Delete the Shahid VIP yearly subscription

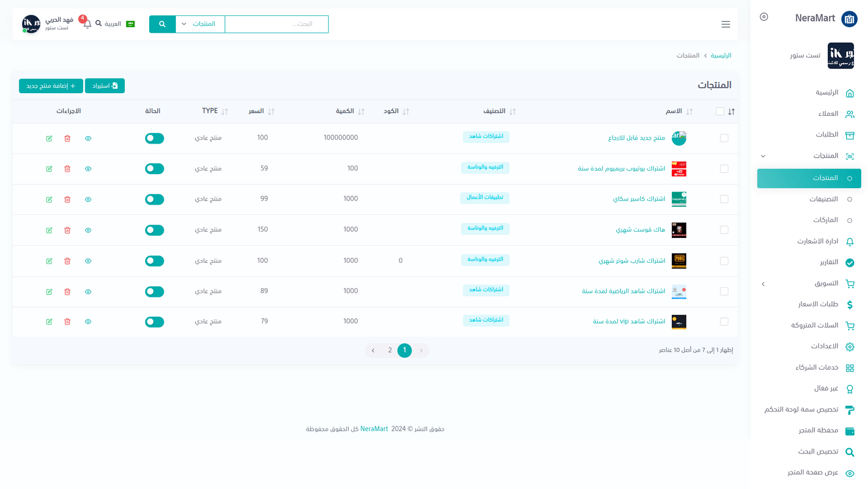(x=67, y=322)
